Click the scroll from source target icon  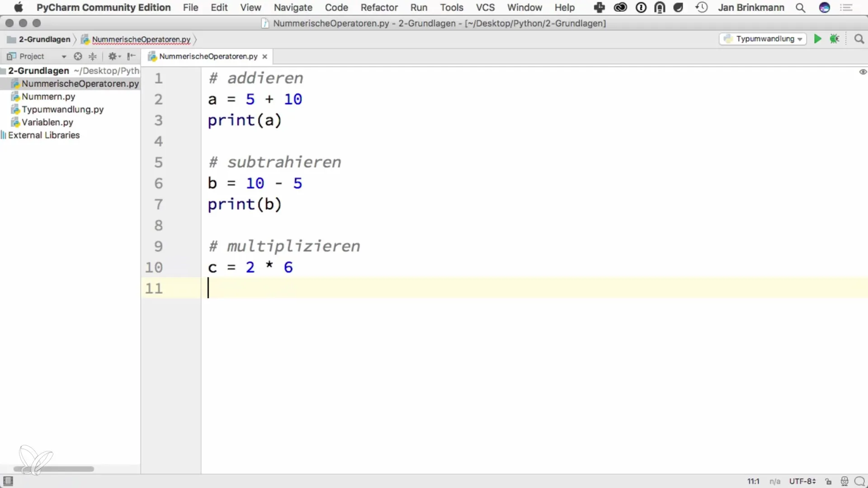tap(78, 56)
